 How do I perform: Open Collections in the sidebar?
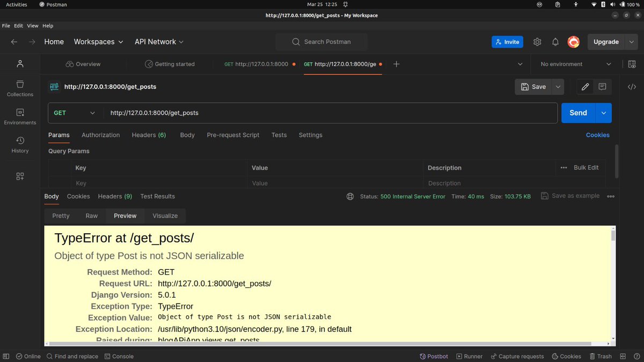pos(20,88)
